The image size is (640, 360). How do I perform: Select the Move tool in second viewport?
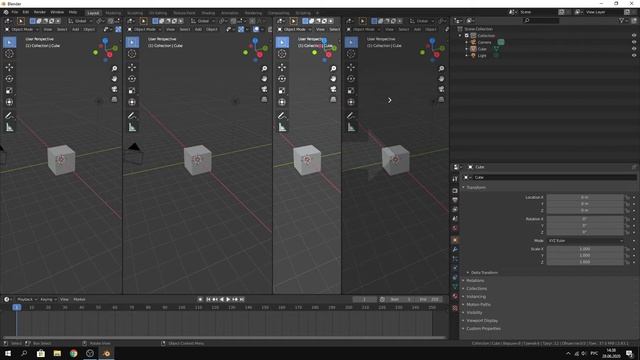coord(132,67)
